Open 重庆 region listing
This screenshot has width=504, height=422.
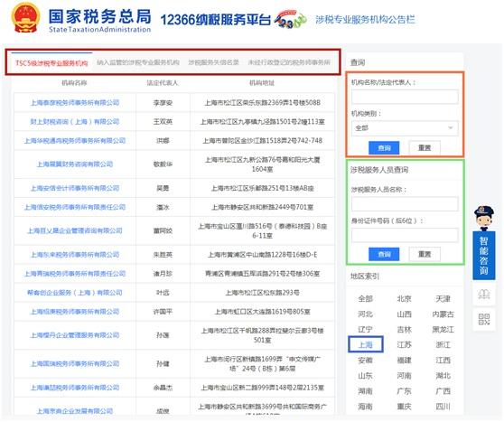point(404,407)
